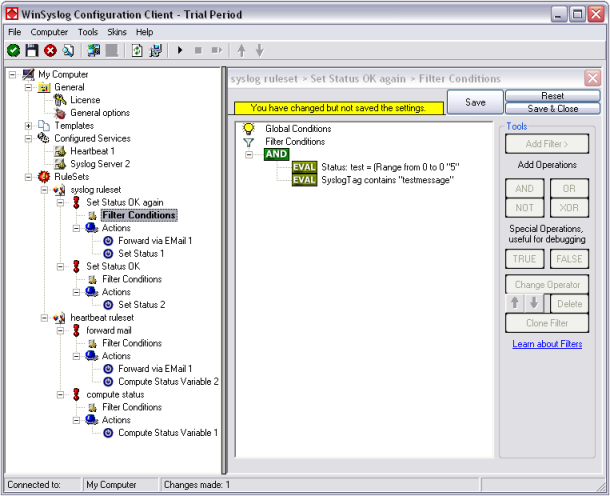This screenshot has width=610, height=496.
Task: Click the Delete filter button
Action: coord(570,303)
